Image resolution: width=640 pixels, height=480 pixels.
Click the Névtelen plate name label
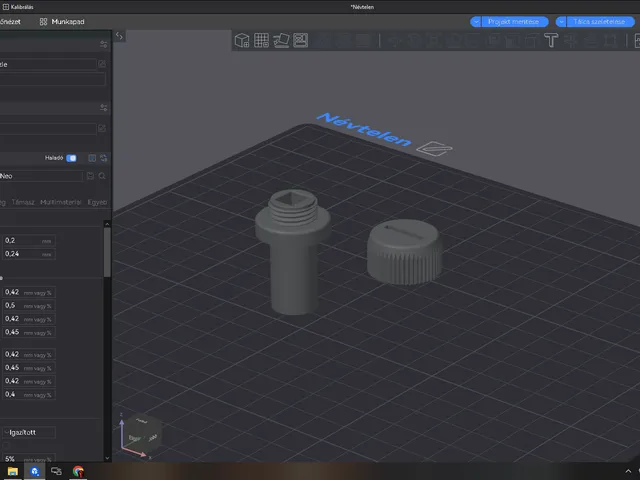coord(364,129)
